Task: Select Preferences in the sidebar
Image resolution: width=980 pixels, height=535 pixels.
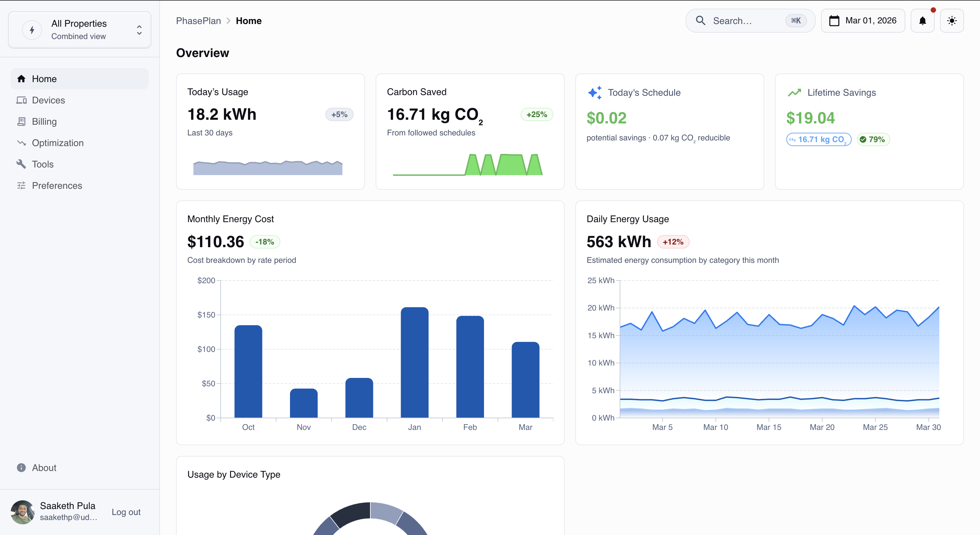Action: (57, 185)
